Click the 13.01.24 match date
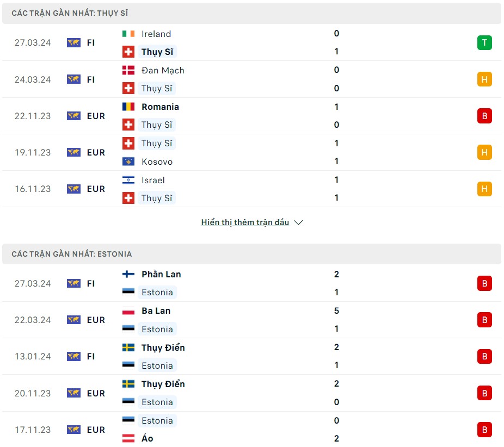Viewport: 504px width, 447px height. [x=33, y=356]
